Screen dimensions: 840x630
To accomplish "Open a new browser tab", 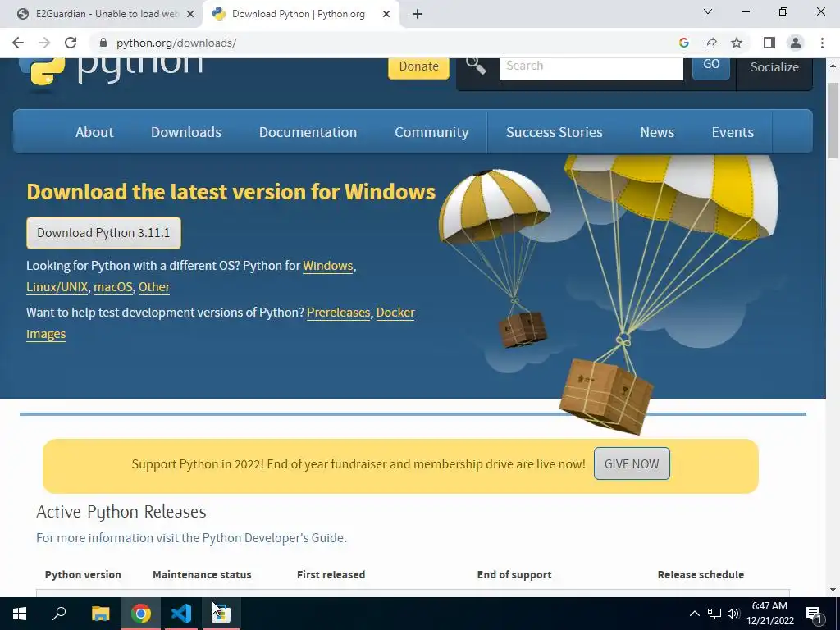I will [418, 15].
